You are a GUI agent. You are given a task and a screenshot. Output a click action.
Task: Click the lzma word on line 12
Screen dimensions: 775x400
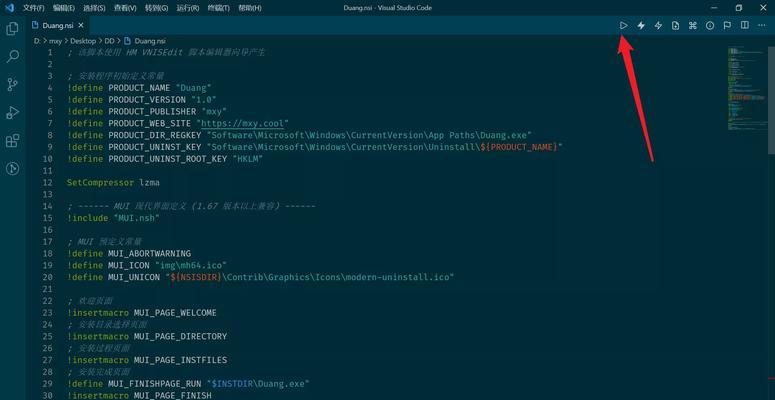pos(149,182)
